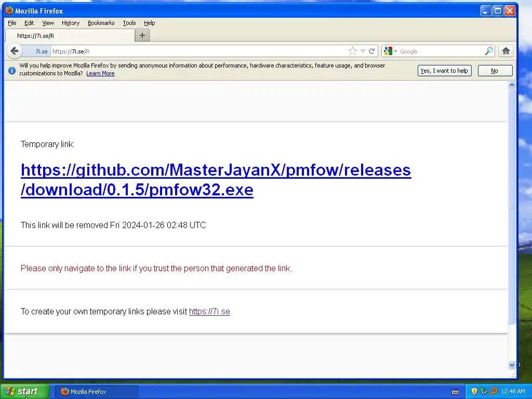
Task: Close the Firefox window
Action: pos(510,11)
